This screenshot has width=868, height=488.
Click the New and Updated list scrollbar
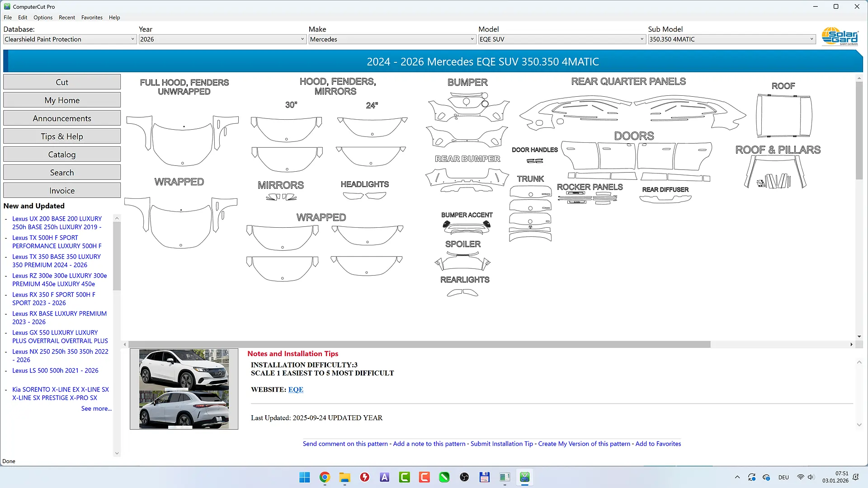(x=117, y=256)
